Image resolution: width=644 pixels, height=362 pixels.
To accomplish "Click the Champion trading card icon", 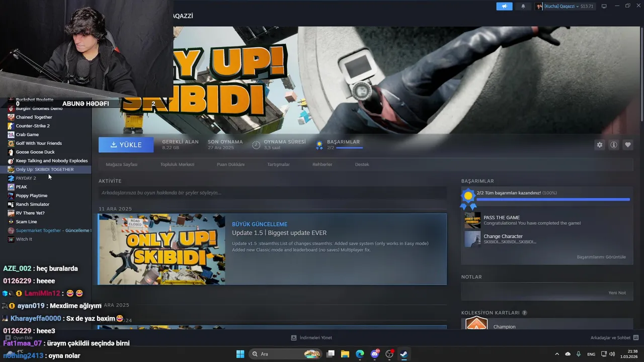I will click(x=476, y=323).
